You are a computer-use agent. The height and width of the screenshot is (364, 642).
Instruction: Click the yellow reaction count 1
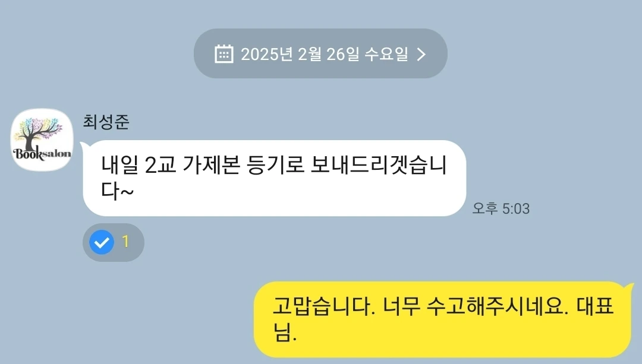tap(125, 242)
